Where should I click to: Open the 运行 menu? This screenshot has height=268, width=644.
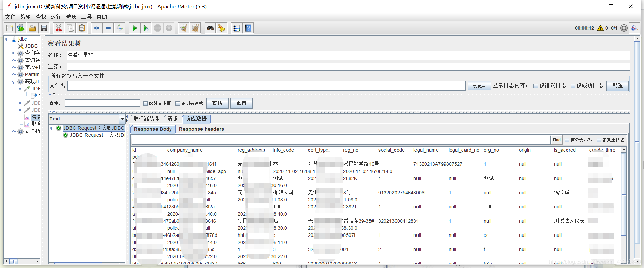pos(56,17)
